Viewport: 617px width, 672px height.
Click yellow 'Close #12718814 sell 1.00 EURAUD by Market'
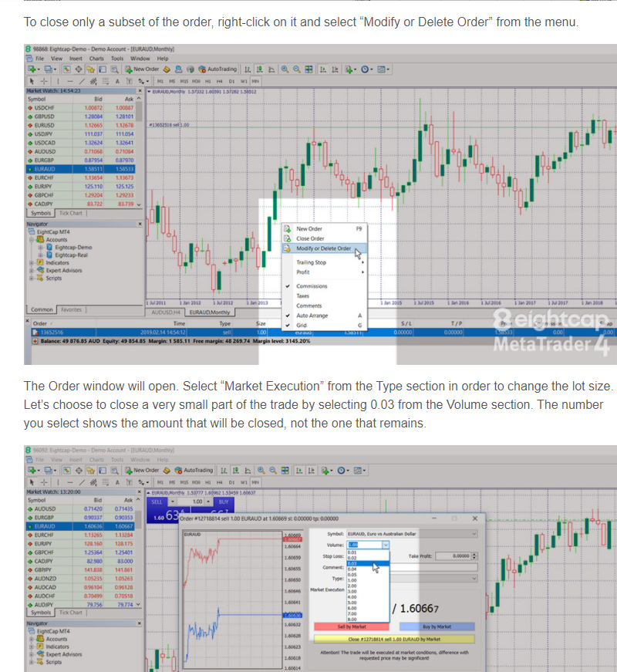click(394, 639)
